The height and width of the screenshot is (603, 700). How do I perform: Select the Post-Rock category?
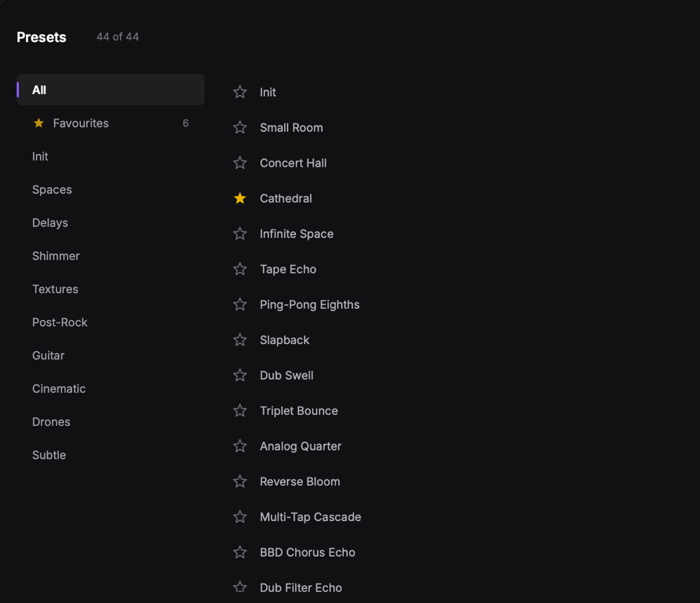[111, 322]
